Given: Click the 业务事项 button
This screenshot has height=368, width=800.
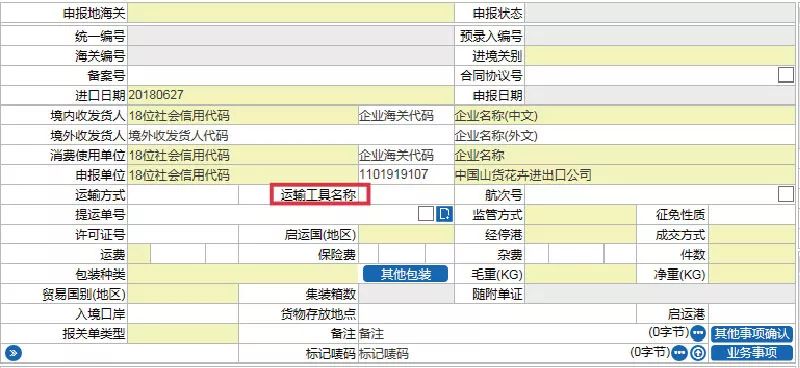Looking at the screenshot, I should 752,353.
